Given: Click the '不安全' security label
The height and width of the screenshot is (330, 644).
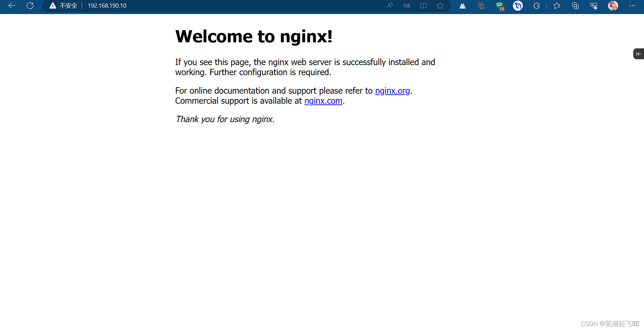Looking at the screenshot, I should (68, 6).
